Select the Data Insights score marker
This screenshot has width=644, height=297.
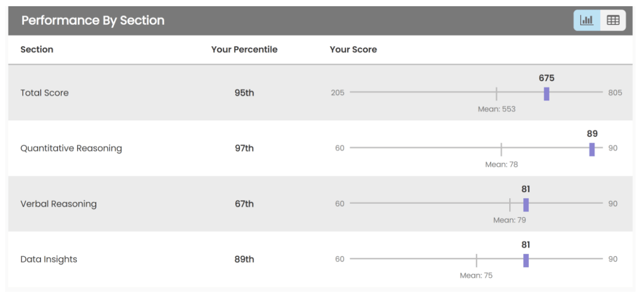[x=526, y=260]
